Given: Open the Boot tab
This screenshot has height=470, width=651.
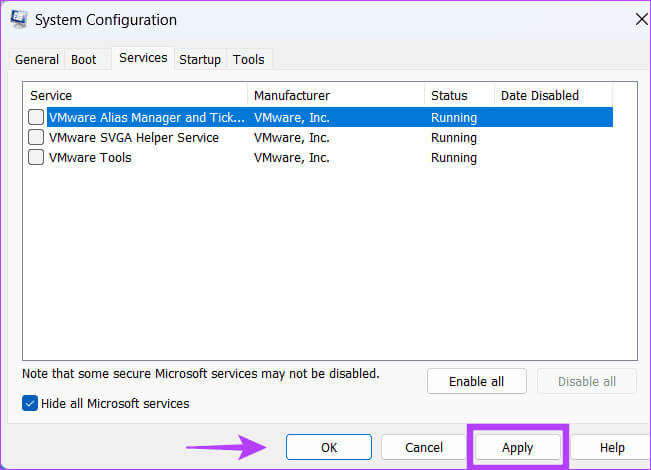Looking at the screenshot, I should (83, 59).
